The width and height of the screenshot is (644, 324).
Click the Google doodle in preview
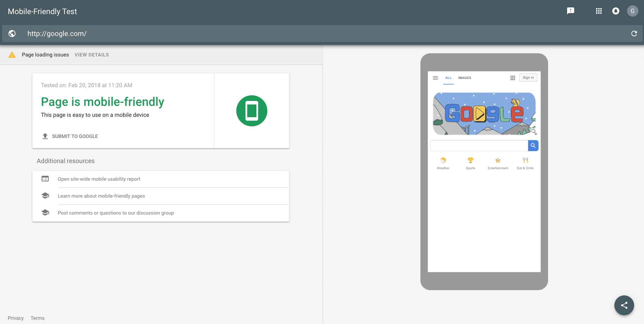[484, 114]
